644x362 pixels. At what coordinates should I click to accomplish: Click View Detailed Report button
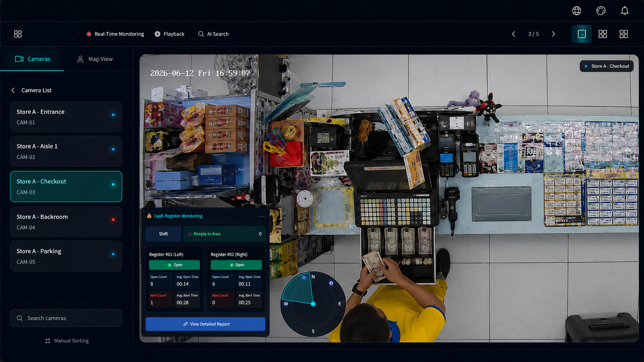coord(205,324)
